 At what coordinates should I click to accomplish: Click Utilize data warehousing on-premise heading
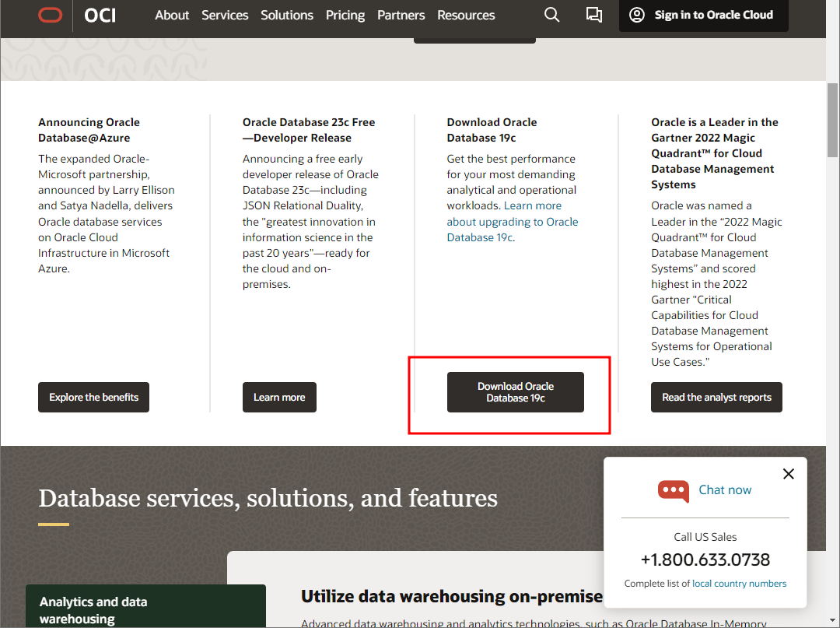point(452,596)
